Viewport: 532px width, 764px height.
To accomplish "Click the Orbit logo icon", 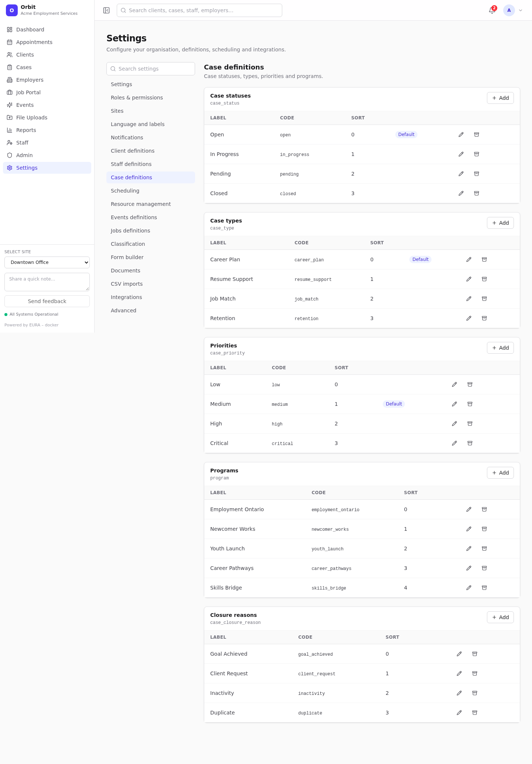I will [12, 10].
